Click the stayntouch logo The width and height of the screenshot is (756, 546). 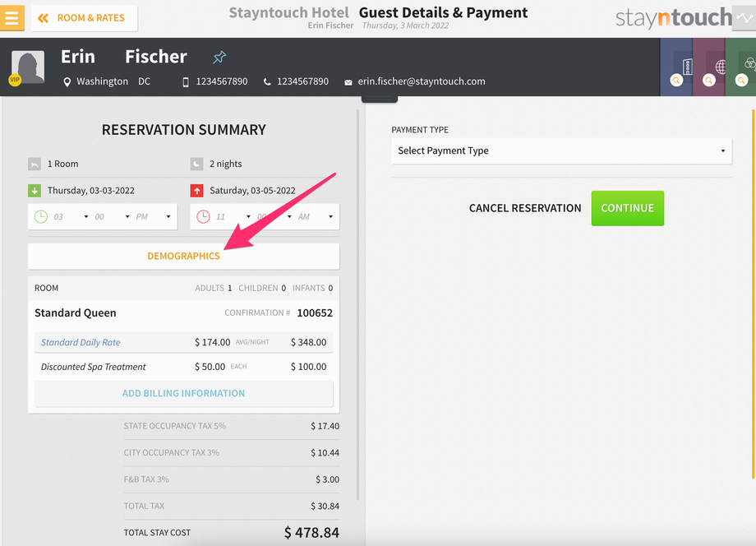click(x=674, y=18)
